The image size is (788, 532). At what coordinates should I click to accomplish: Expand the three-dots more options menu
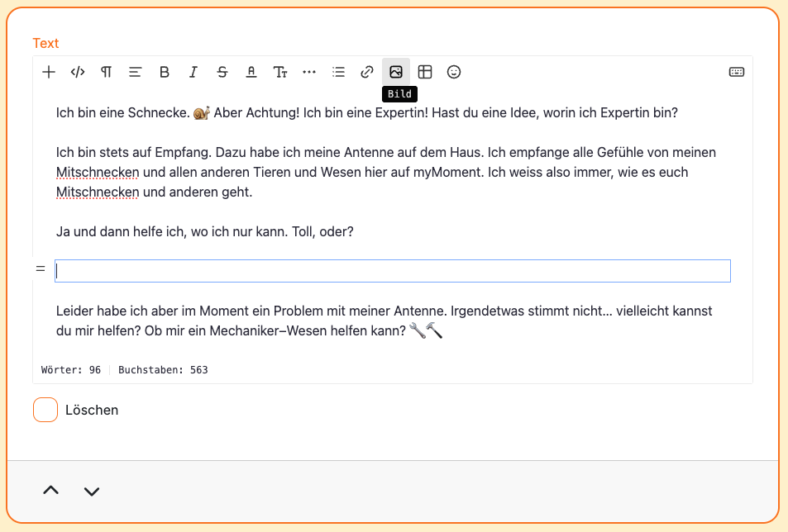309,72
